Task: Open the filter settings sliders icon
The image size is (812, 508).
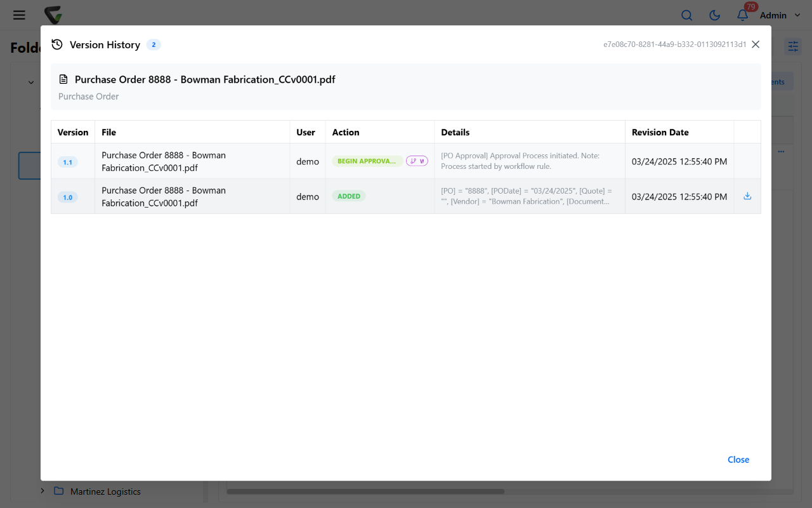Action: (x=793, y=46)
